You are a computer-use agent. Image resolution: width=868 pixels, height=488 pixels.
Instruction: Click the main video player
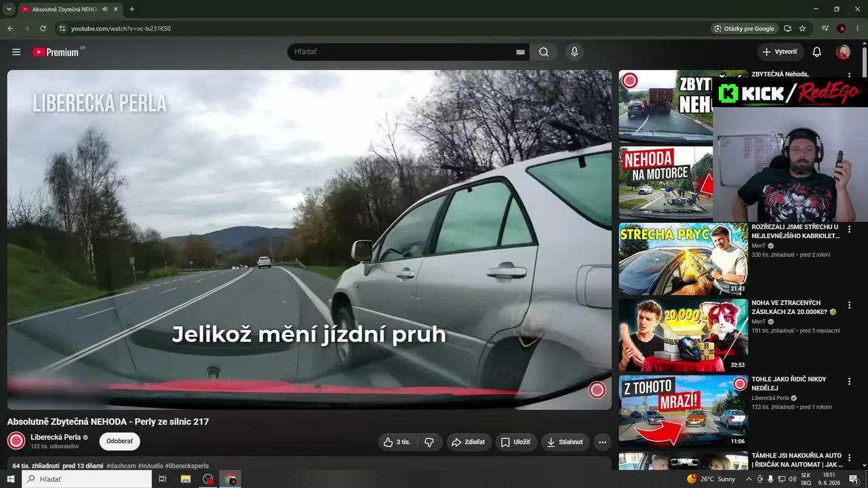click(x=309, y=240)
